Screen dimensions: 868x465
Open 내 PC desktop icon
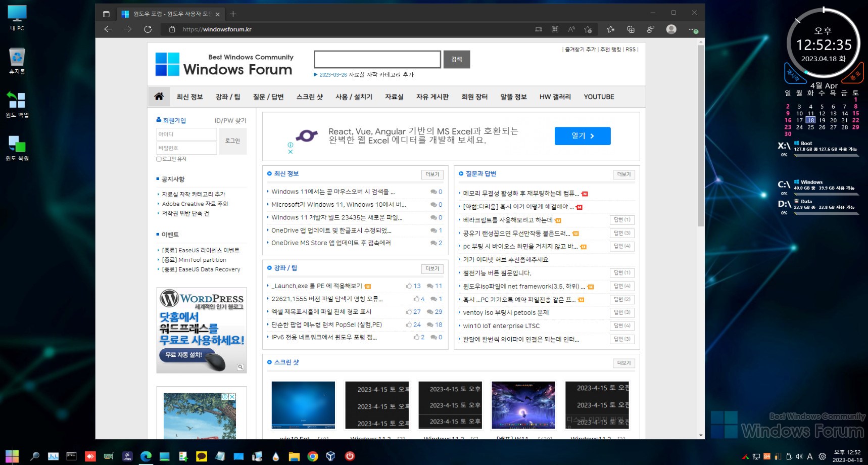(17, 18)
